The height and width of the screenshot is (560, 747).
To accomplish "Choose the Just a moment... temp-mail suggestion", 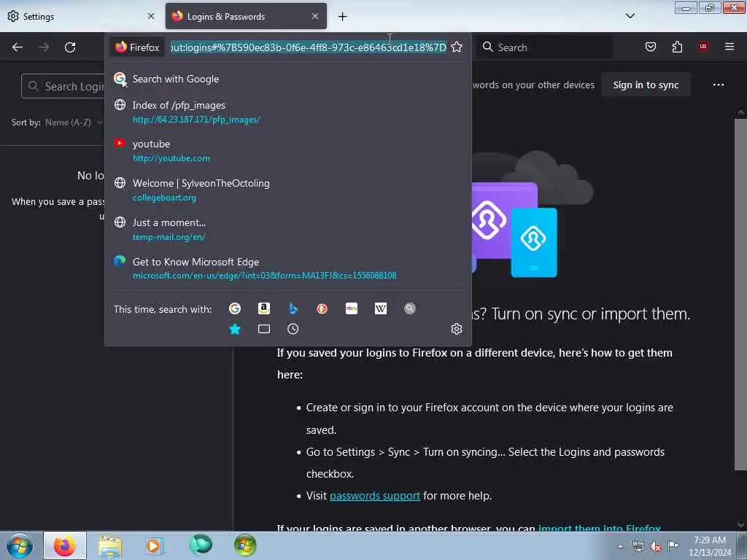I will pyautogui.click(x=287, y=229).
